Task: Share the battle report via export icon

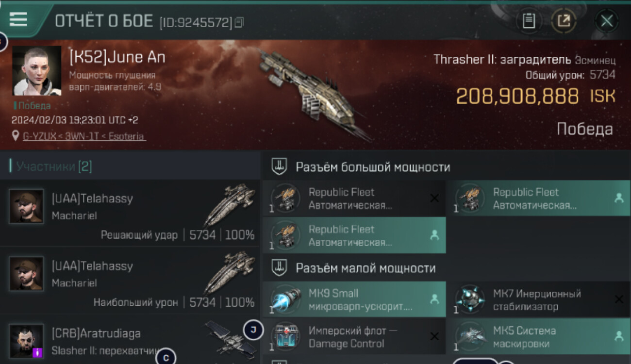Action: 564,21
